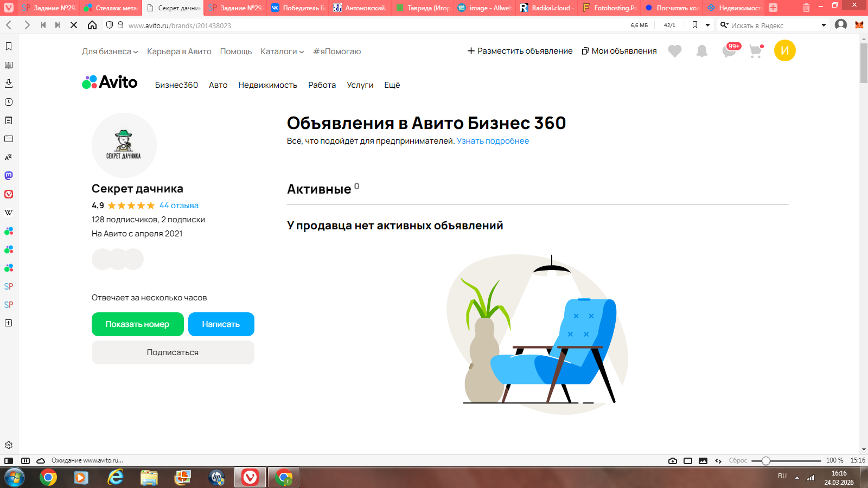The image size is (868, 488).
Task: Open Мои объявления
Action: click(619, 51)
